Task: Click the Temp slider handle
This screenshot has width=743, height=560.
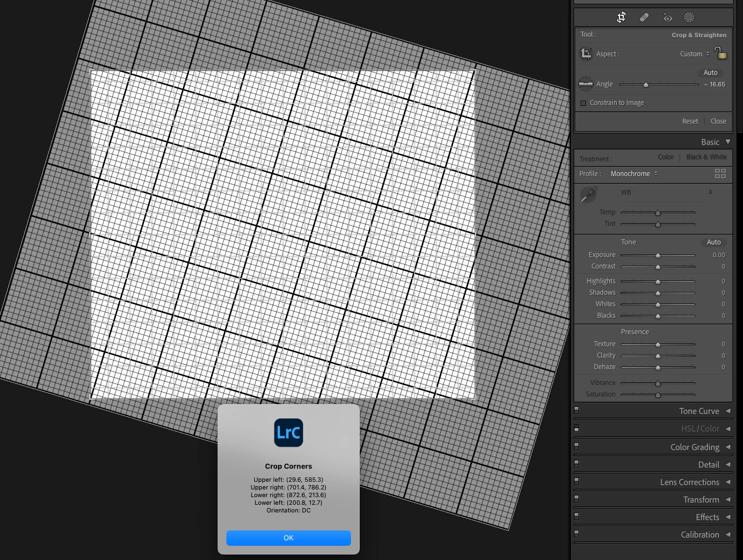Action: [658, 213]
